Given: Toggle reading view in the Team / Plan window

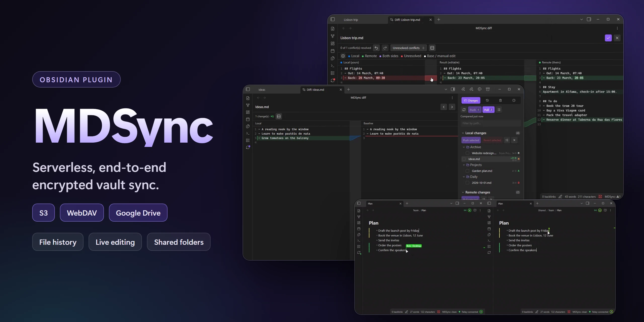Looking at the screenshot, I should pyautogui.click(x=475, y=210).
